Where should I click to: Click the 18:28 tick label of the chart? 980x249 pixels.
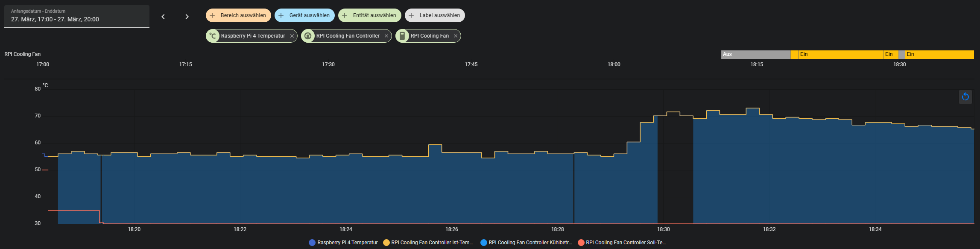coord(558,229)
